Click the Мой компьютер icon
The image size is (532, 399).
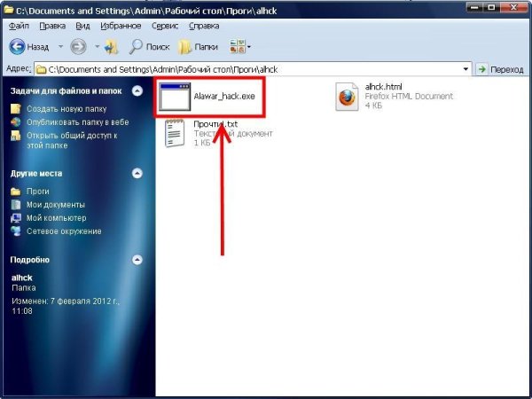point(16,218)
